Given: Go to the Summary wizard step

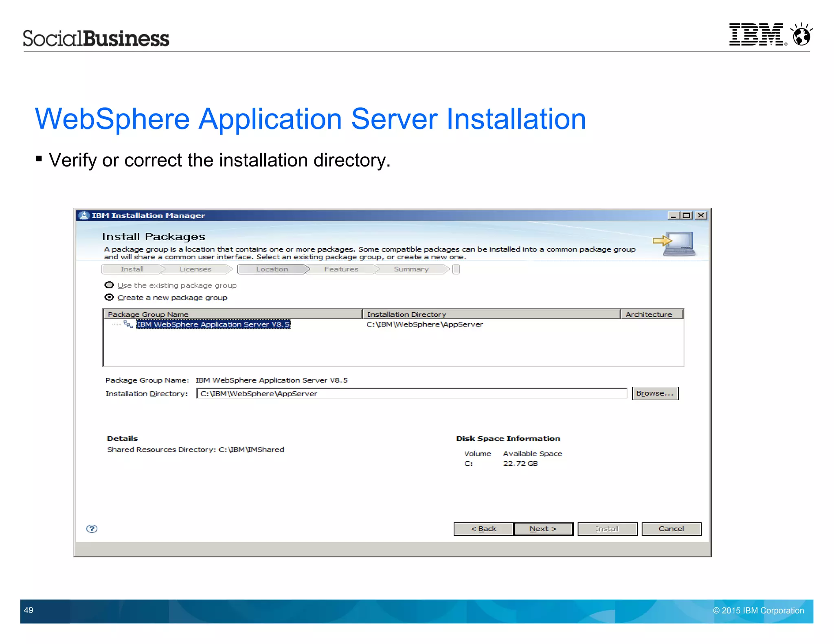Looking at the screenshot, I should 411,269.
